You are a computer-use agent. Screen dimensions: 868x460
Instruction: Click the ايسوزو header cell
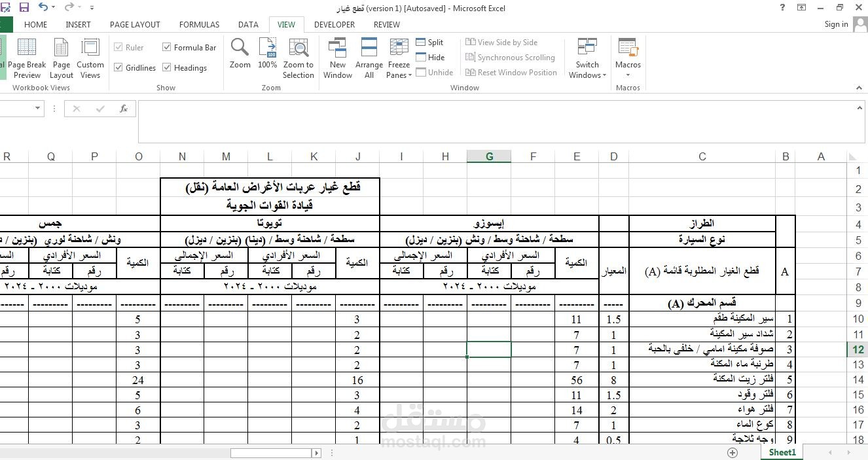(489, 223)
